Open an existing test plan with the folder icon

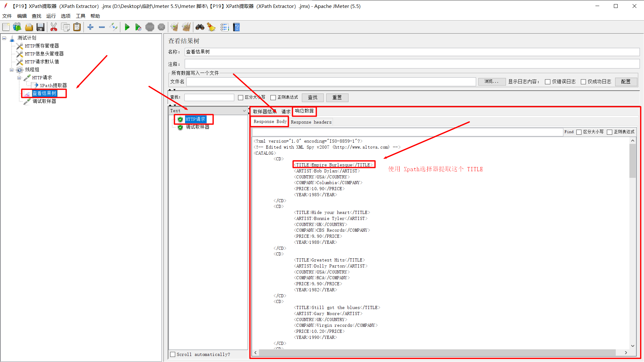29,27
